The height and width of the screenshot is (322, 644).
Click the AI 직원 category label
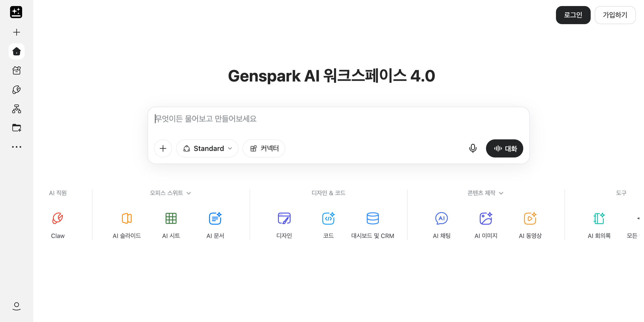tap(58, 193)
